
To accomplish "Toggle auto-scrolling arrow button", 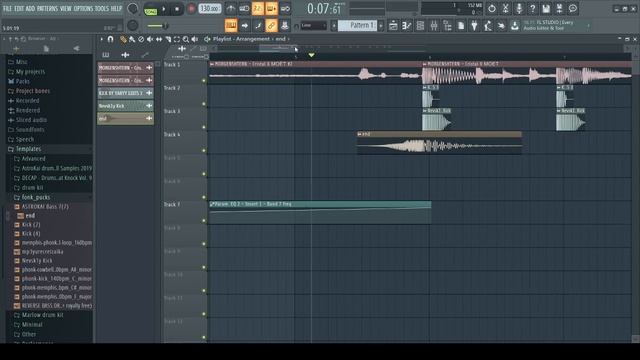I will tap(244, 26).
